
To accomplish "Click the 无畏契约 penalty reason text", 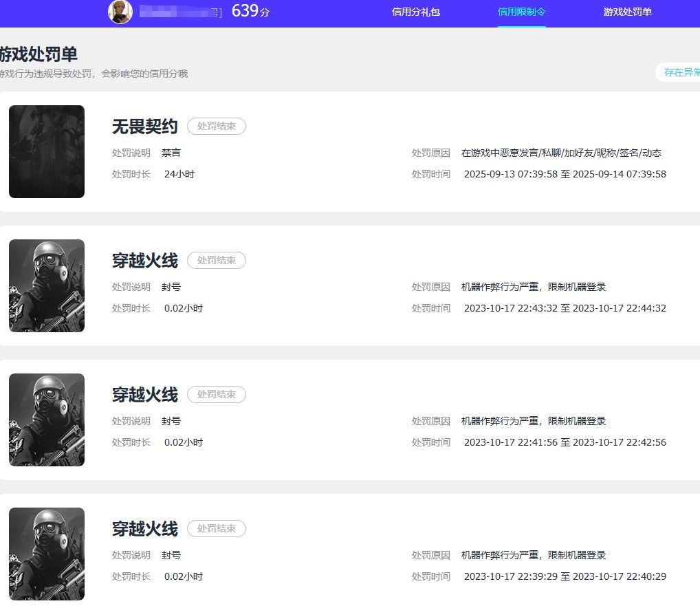I will tap(561, 153).
